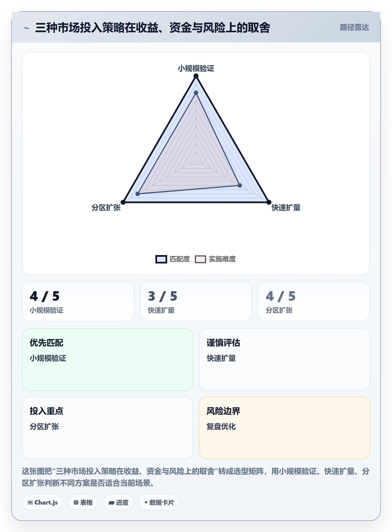Click the 实施难度 peach legend color box

tap(200, 259)
